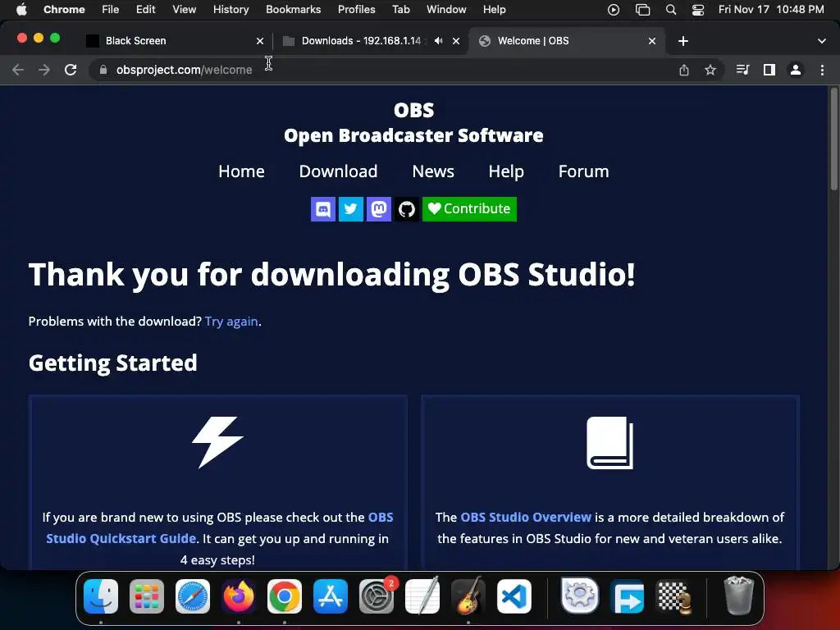Click the Try again download link

tap(231, 322)
